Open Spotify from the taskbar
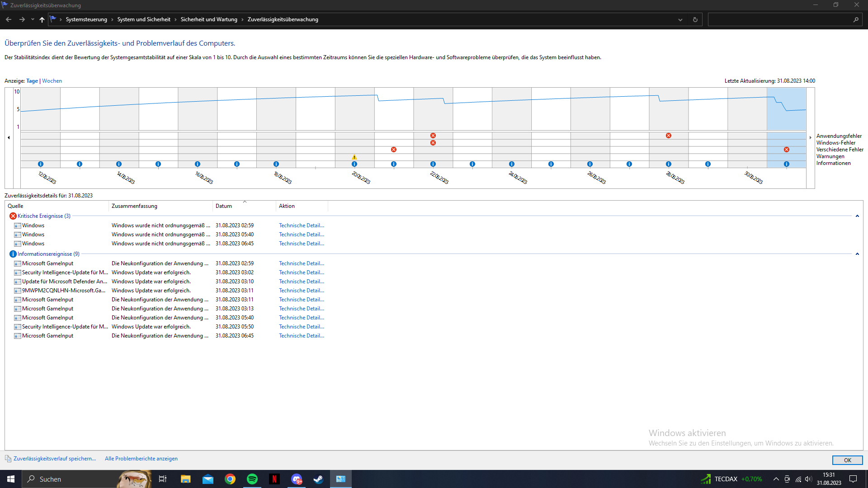868x488 pixels. point(252,479)
